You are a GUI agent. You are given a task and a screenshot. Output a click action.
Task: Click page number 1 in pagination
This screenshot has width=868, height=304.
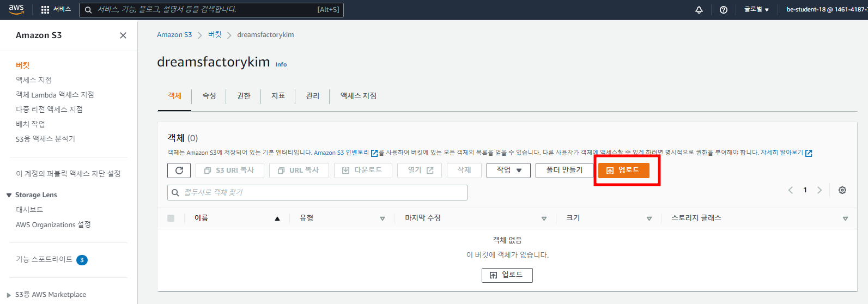pyautogui.click(x=805, y=190)
